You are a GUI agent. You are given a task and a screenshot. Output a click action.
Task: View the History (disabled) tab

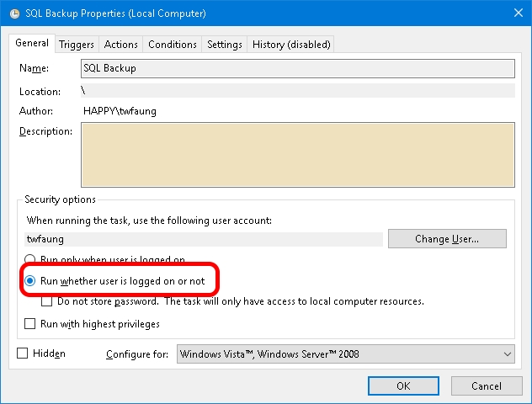tap(291, 45)
